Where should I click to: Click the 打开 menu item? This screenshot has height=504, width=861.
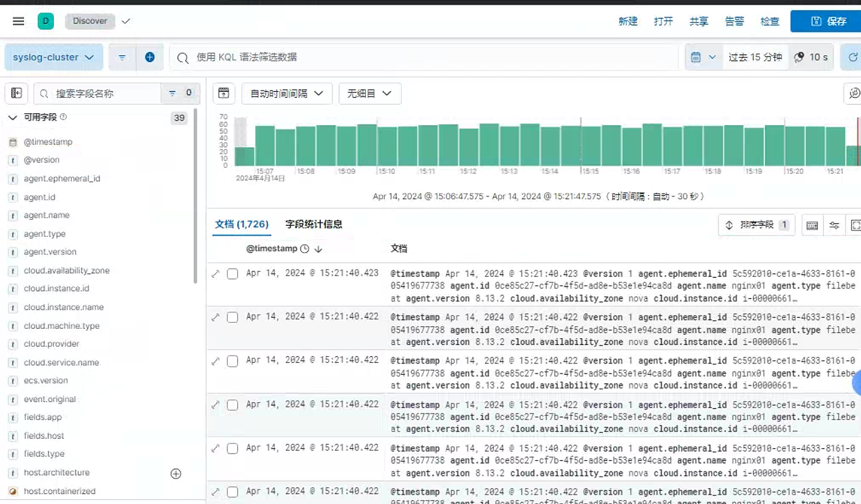click(663, 21)
